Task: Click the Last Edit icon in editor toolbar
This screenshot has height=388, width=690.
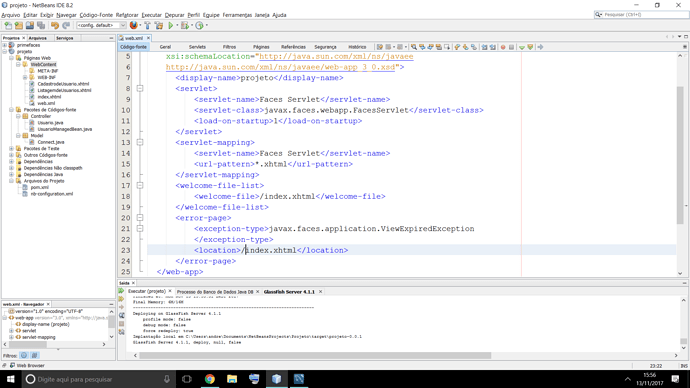Action: point(379,47)
